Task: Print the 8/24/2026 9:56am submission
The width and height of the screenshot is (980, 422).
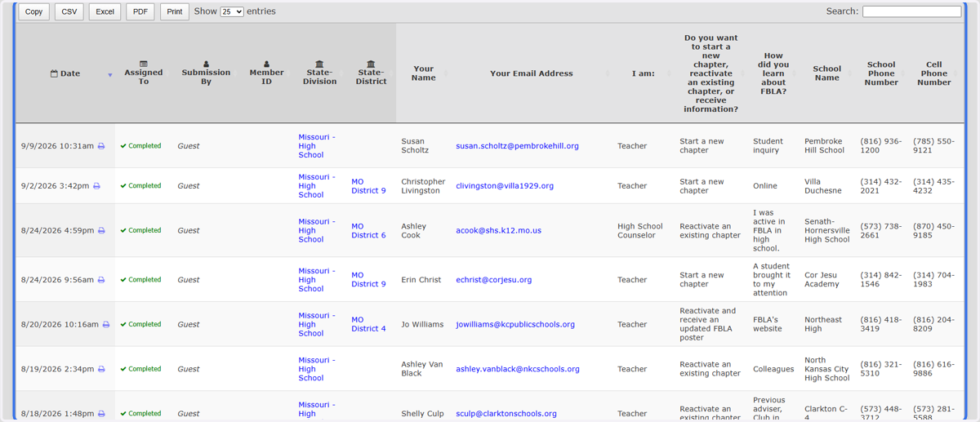Action: 101,280
